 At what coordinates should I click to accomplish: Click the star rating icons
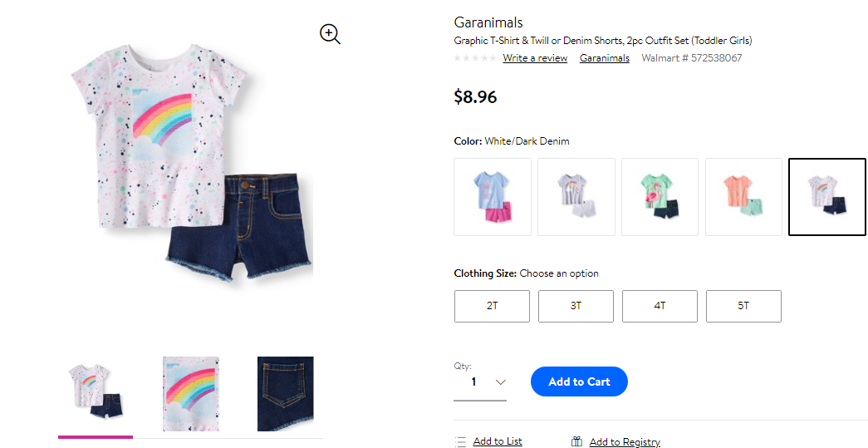(475, 58)
